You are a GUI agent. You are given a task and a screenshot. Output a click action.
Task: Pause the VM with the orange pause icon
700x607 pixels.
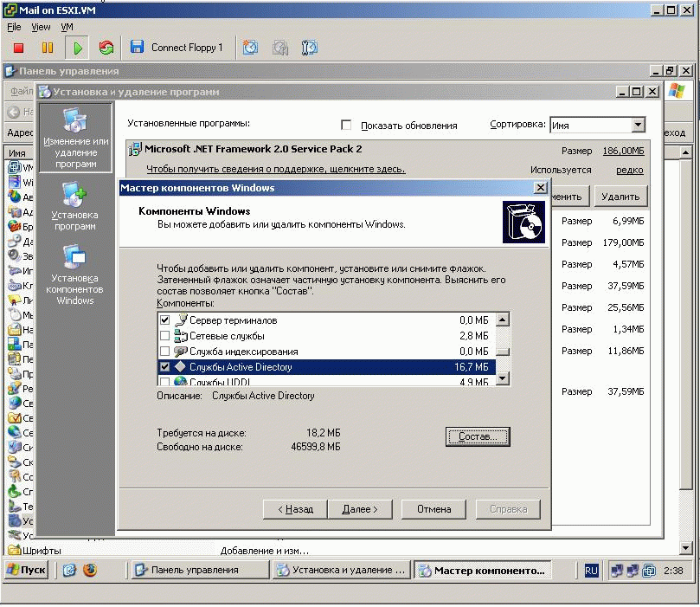[48, 48]
